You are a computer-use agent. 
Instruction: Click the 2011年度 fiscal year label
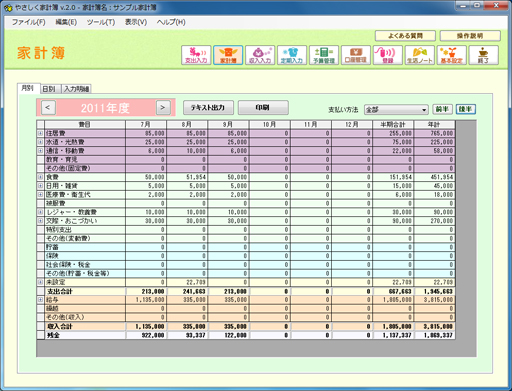105,108
